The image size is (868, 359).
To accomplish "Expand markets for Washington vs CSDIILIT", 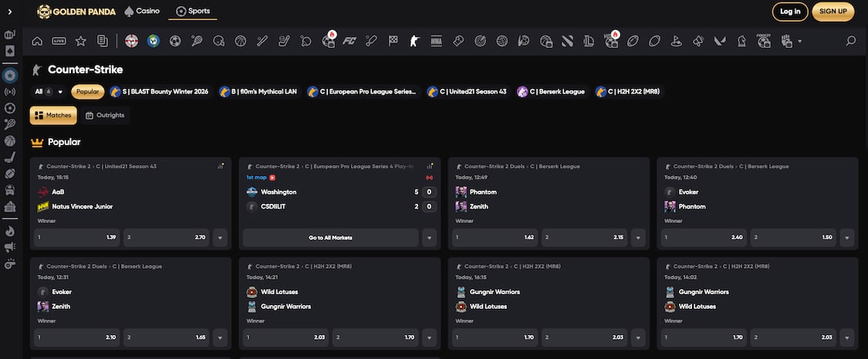I will pos(429,238).
